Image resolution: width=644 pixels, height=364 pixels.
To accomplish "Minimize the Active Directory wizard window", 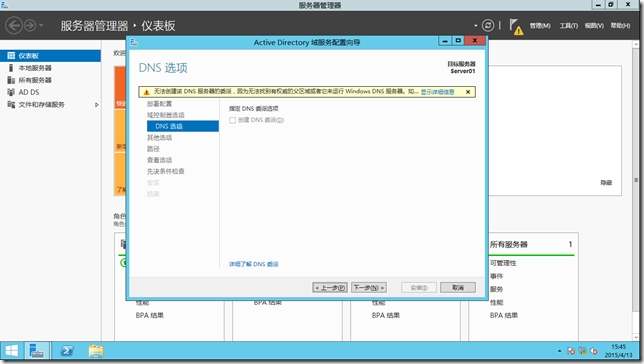I will pyautogui.click(x=444, y=41).
